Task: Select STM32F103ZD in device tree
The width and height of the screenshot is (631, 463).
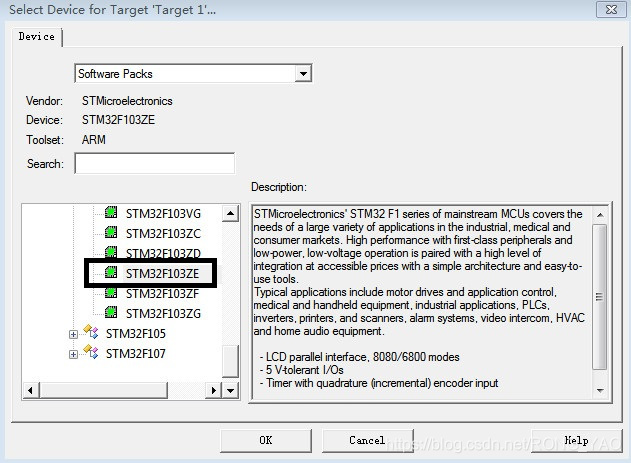Action: (163, 253)
